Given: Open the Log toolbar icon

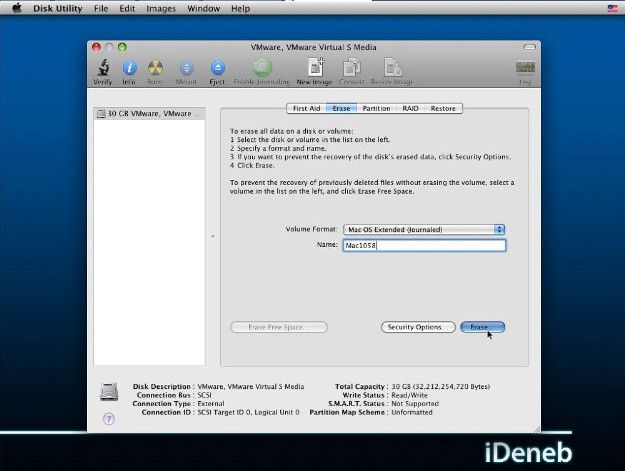Looking at the screenshot, I should tap(525, 73).
